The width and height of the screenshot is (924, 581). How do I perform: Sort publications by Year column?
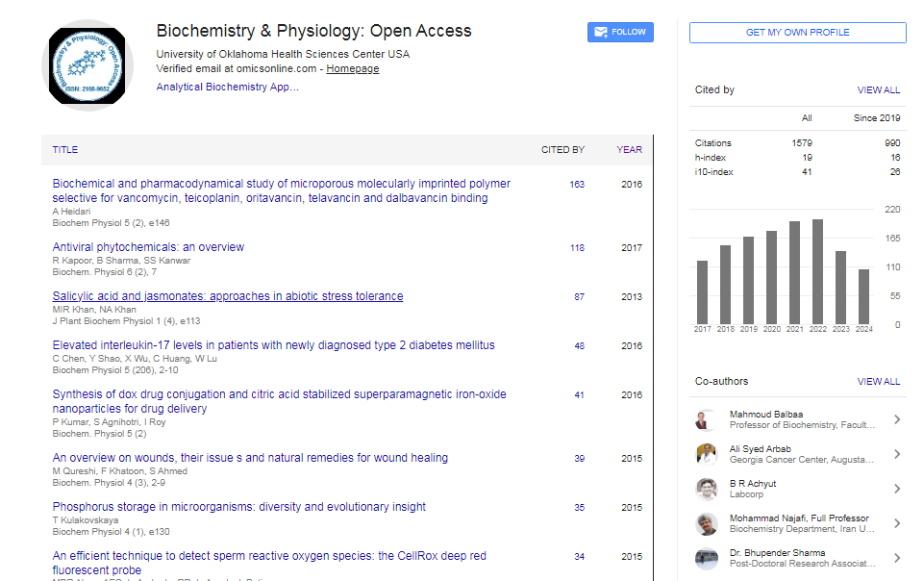point(629,150)
